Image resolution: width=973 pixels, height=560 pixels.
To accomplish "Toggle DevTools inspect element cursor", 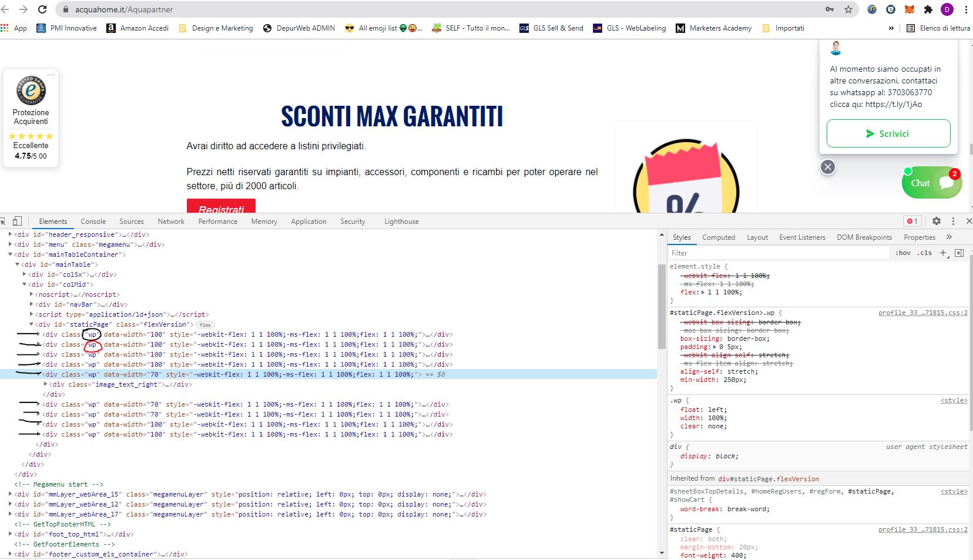I will tap(3, 221).
